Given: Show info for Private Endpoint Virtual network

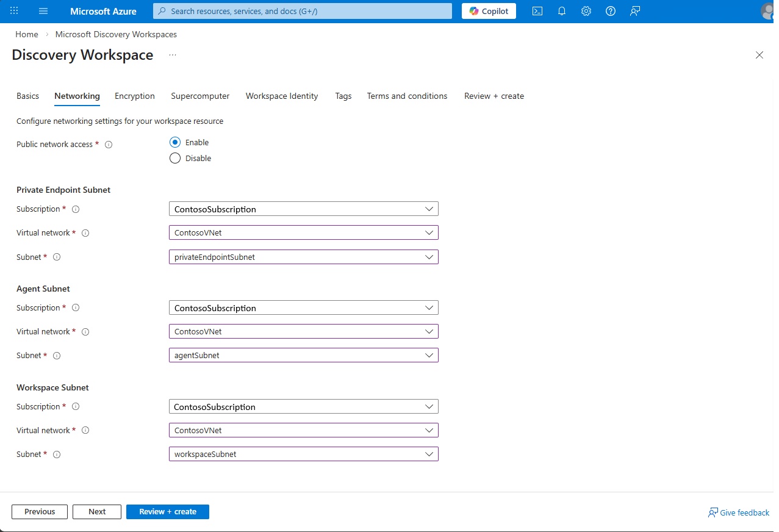Looking at the screenshot, I should point(85,233).
